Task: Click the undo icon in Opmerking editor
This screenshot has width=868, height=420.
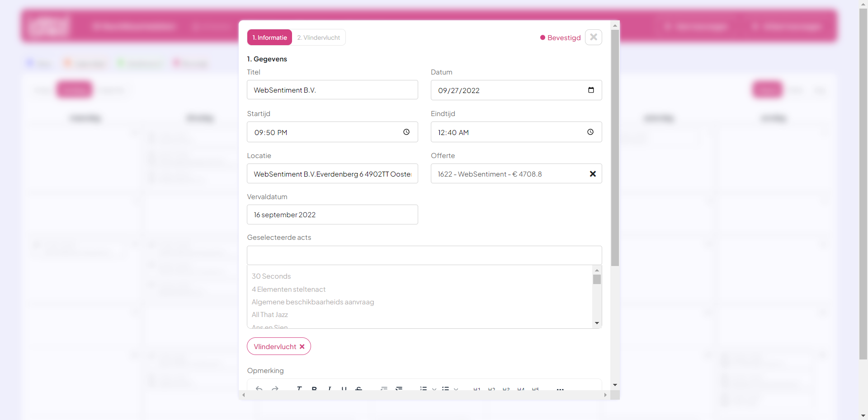Action: tap(259, 388)
